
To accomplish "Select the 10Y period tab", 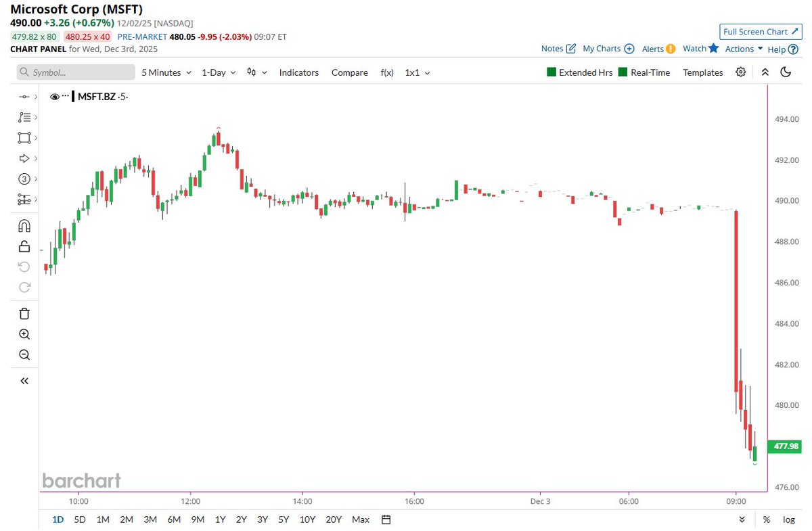I will tap(307, 520).
